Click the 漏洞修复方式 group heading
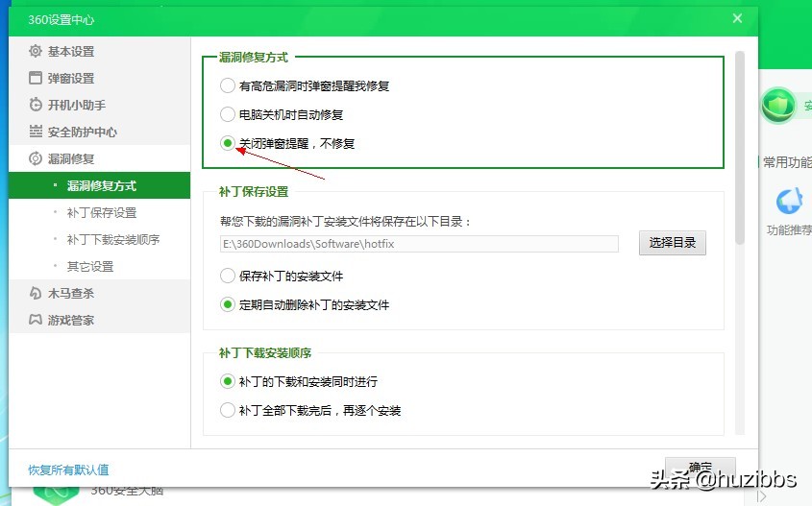This screenshot has height=506, width=812. click(x=254, y=57)
